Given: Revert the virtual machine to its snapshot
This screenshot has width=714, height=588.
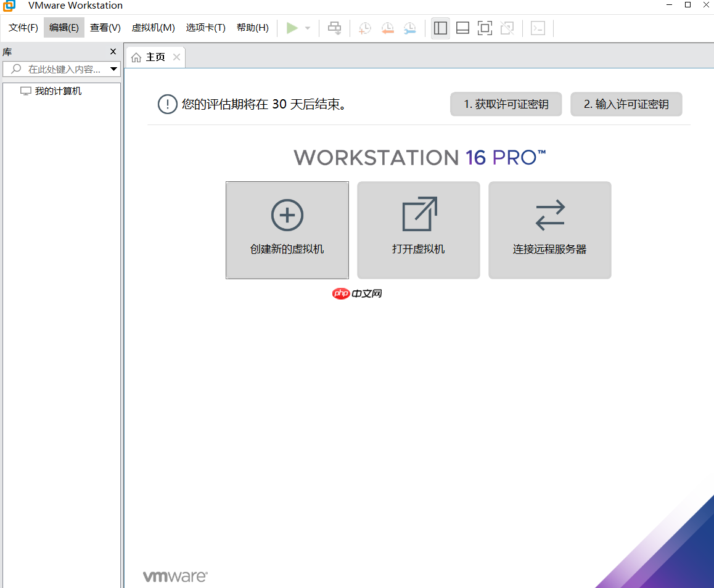Looking at the screenshot, I should [x=387, y=28].
